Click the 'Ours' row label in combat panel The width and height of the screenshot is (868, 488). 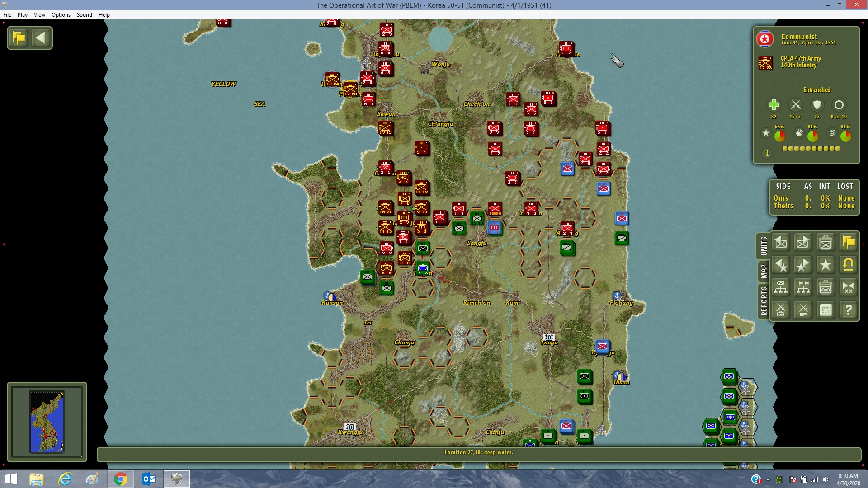tap(781, 198)
